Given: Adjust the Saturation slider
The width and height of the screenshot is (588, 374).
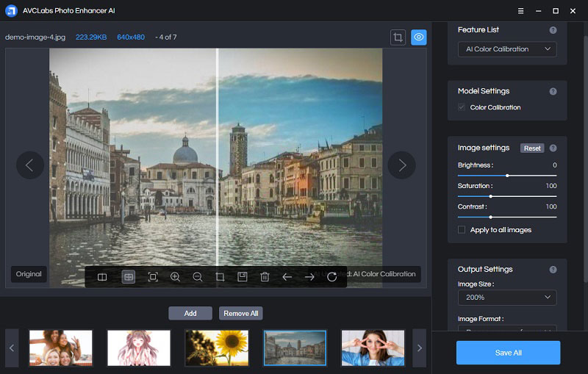Looking at the screenshot, I should [507, 196].
